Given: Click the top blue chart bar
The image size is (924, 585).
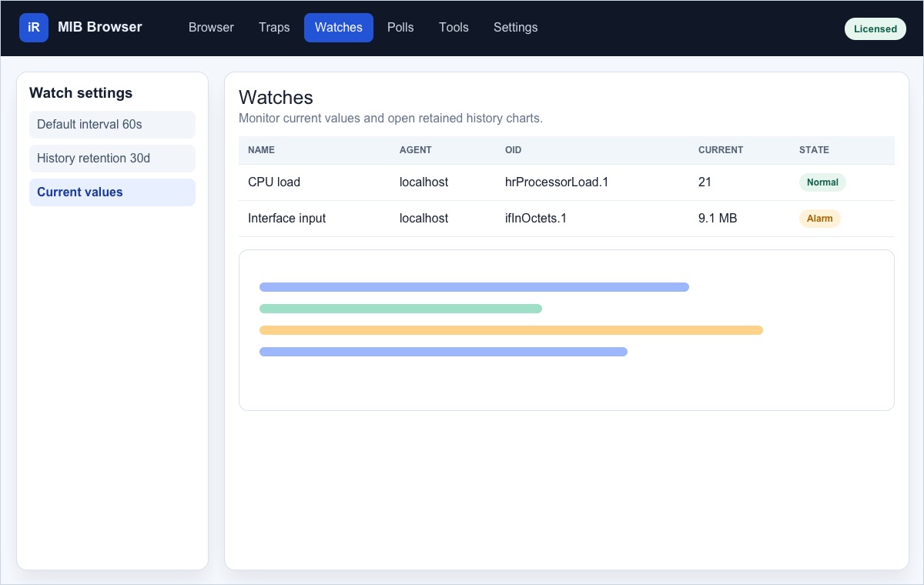Looking at the screenshot, I should coord(474,287).
